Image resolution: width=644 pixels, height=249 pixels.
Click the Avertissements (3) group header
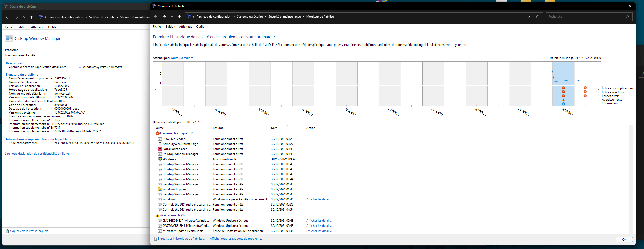click(x=172, y=215)
